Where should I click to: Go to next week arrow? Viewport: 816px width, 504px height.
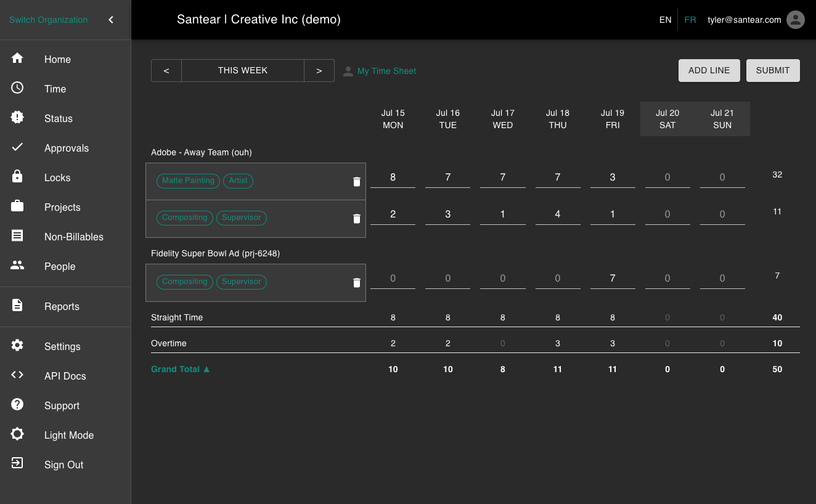[x=319, y=70]
